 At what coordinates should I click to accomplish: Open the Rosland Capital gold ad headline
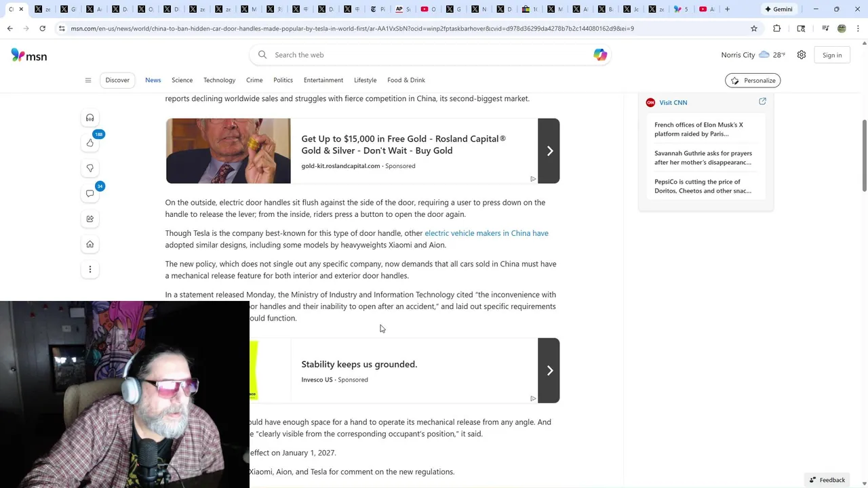click(403, 144)
